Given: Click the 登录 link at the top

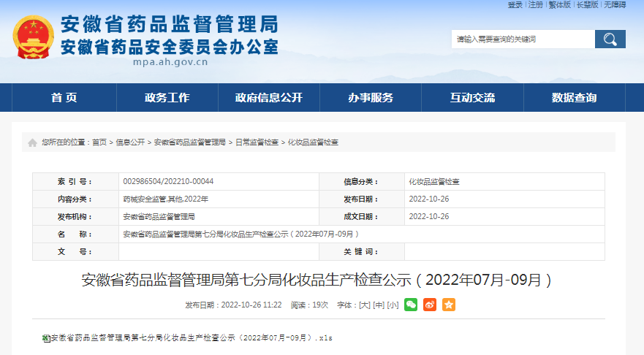Looking at the screenshot, I should click(515, 4).
